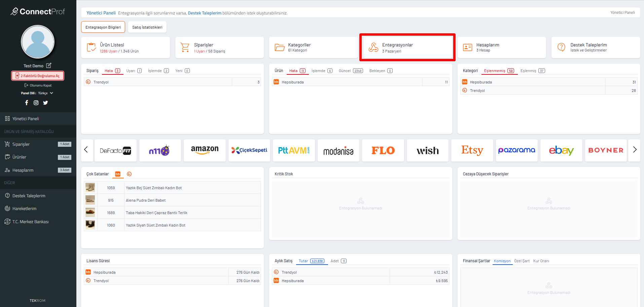
Task: Select the FLO marketplace logo
Action: click(383, 150)
